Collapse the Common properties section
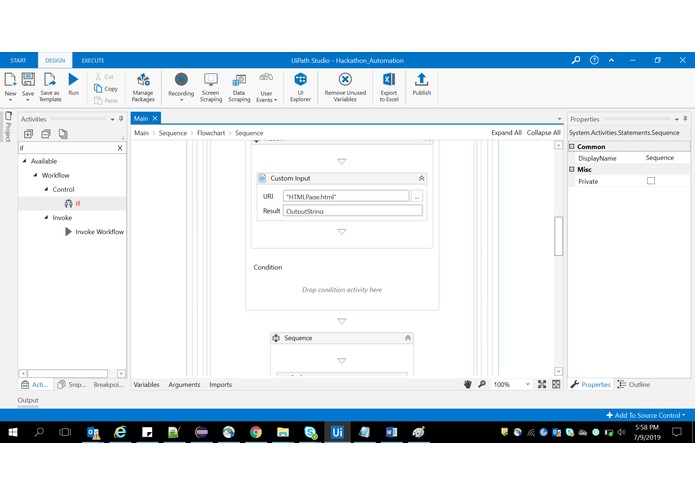Screen dimensions: 695x494 (572, 146)
